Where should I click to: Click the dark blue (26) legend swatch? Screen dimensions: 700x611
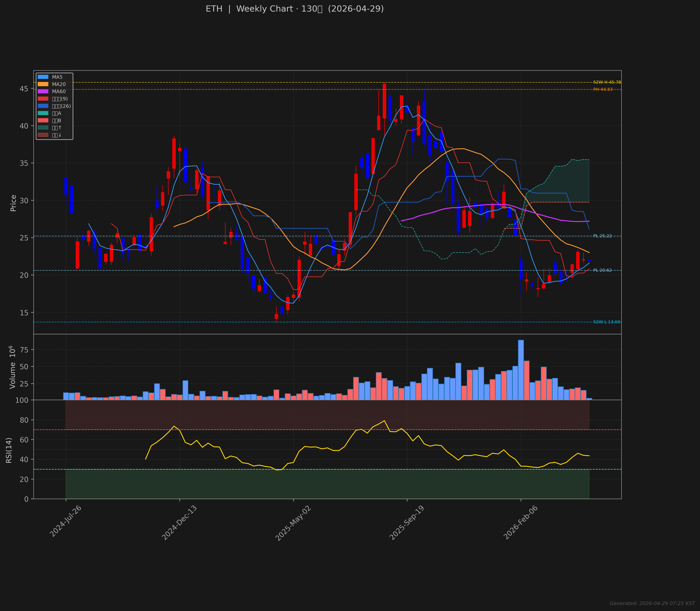pos(43,106)
